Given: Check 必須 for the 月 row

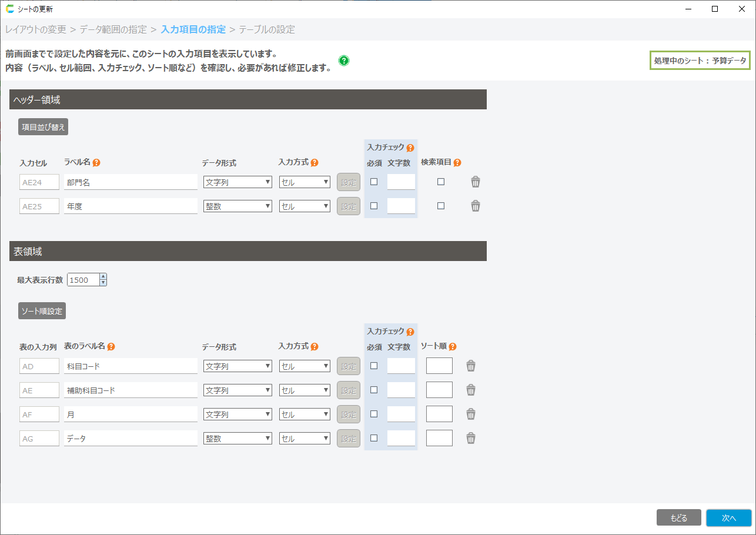Looking at the screenshot, I should pos(374,414).
